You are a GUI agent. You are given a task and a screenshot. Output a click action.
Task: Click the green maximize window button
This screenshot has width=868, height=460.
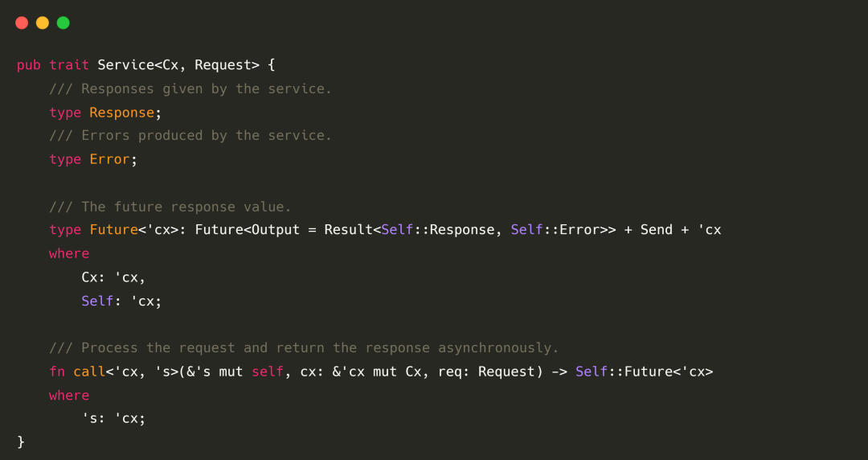pyautogui.click(x=63, y=23)
